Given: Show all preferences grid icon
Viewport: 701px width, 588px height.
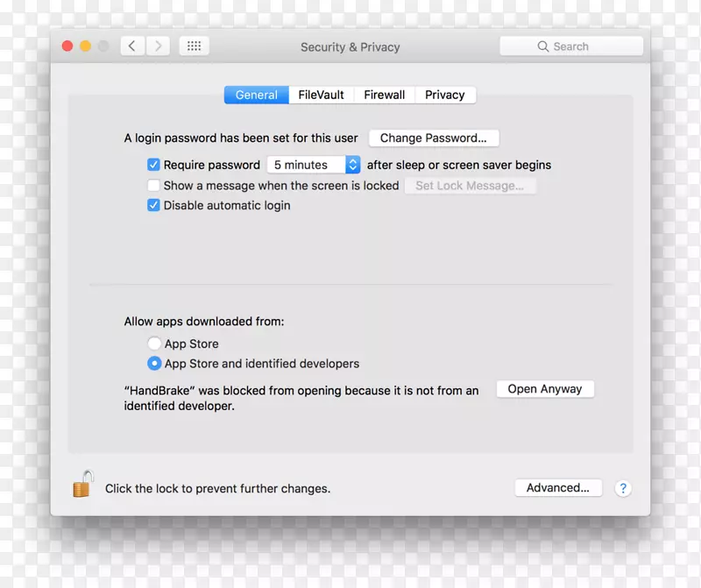Looking at the screenshot, I should (195, 46).
